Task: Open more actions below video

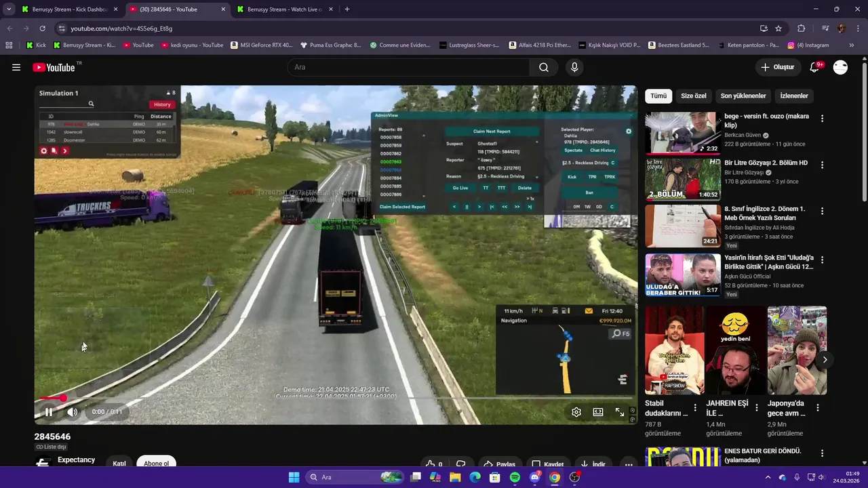Action: 629,464
